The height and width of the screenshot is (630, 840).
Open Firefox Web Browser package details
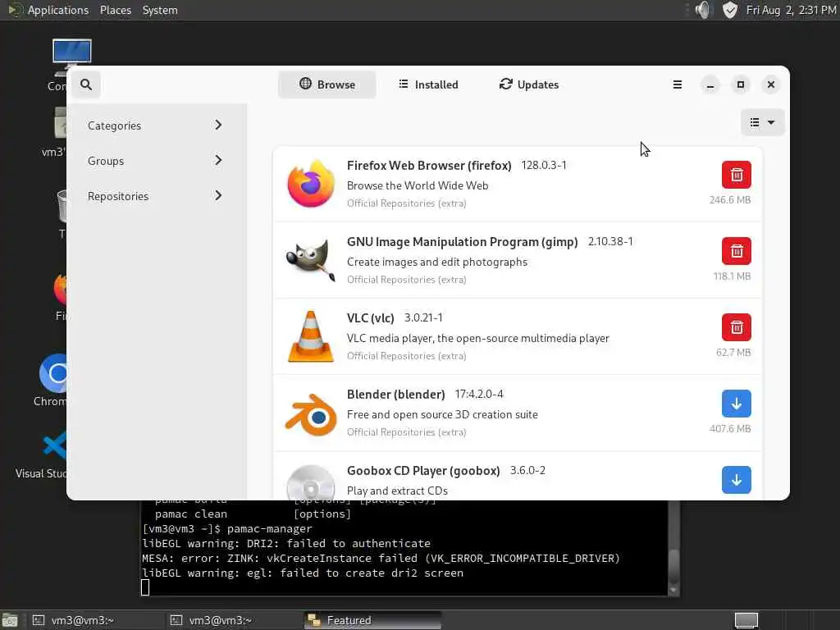(x=429, y=166)
